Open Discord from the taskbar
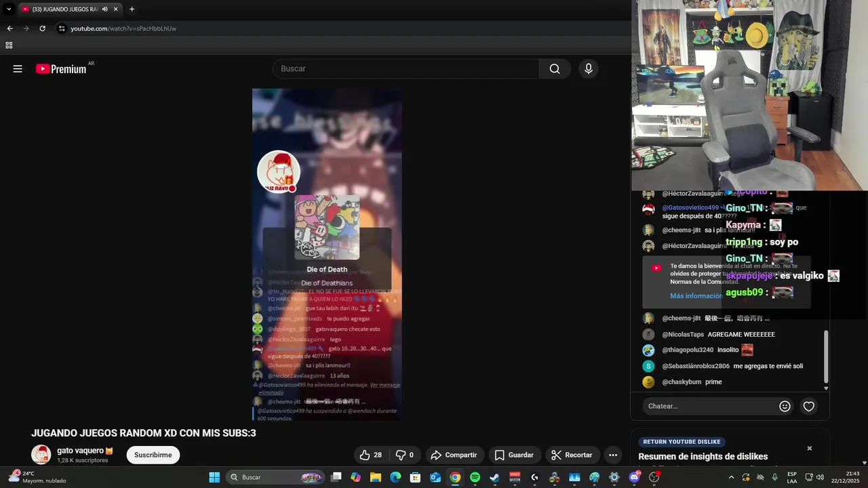 (634, 477)
